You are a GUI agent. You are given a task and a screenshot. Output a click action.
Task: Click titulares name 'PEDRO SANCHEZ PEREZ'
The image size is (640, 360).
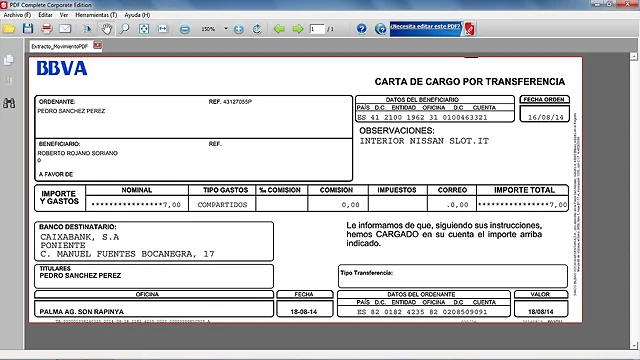80,276
